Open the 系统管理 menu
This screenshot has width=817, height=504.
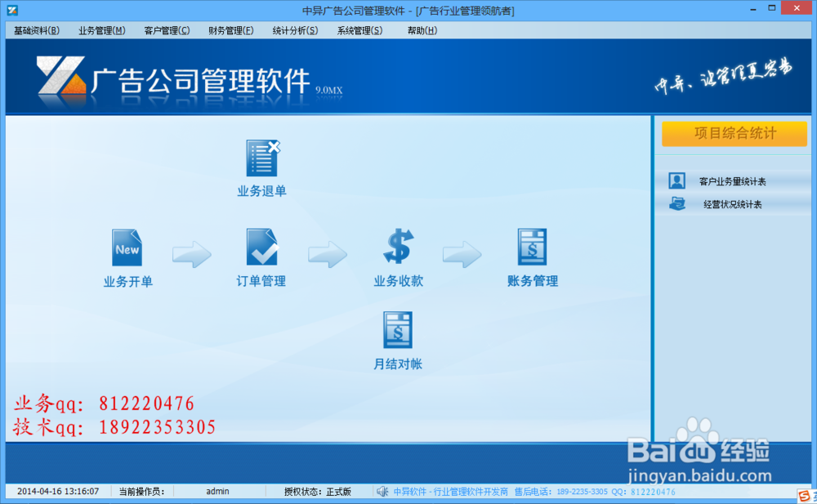[358, 29]
